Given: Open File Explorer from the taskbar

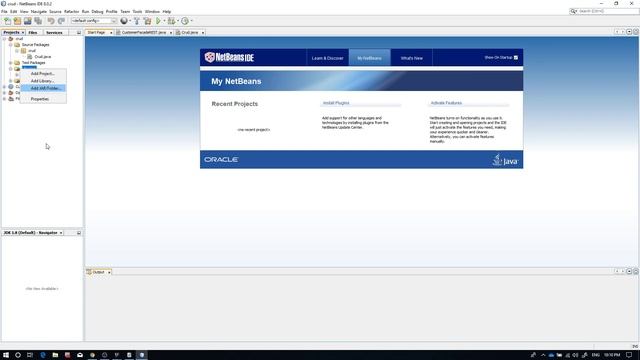Looking at the screenshot, I should pyautogui.click(x=55, y=355).
